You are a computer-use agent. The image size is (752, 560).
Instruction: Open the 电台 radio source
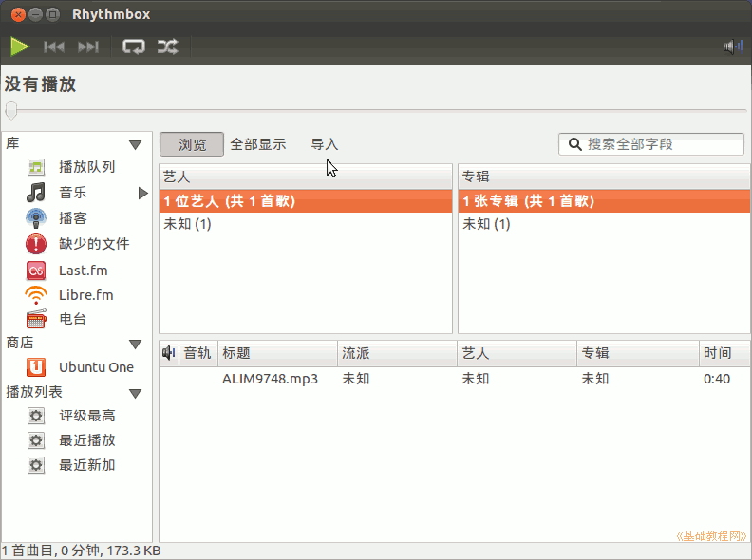pos(72,319)
